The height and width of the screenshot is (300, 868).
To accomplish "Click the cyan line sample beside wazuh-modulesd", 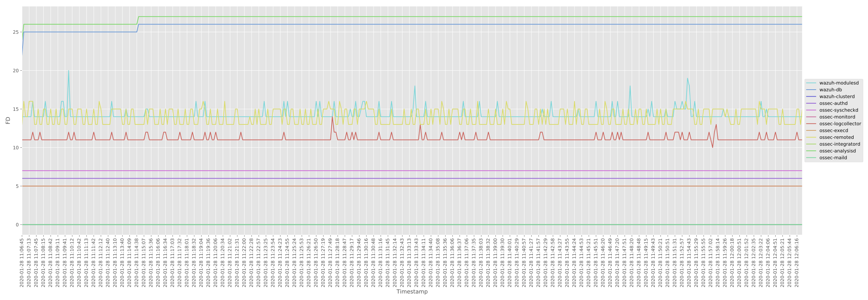I will [811, 83].
